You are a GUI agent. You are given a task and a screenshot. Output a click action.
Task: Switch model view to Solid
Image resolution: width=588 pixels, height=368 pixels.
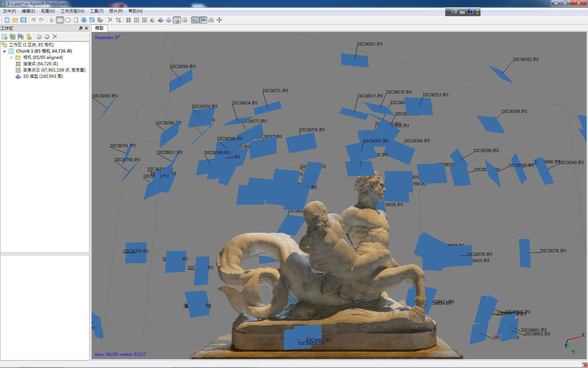point(161,20)
